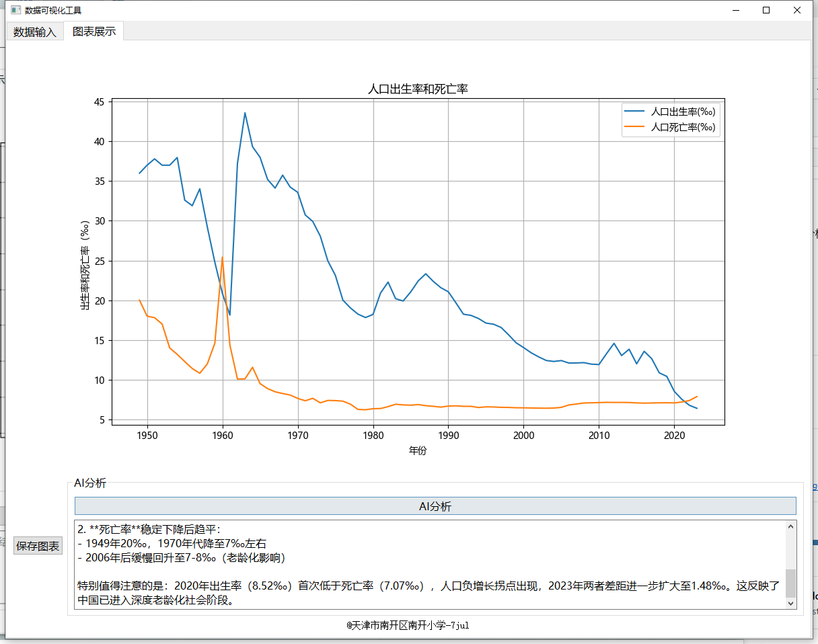Screen dimensions: 818x644
Task: Click the blue 人口出生率 legend line
Action: 636,112
